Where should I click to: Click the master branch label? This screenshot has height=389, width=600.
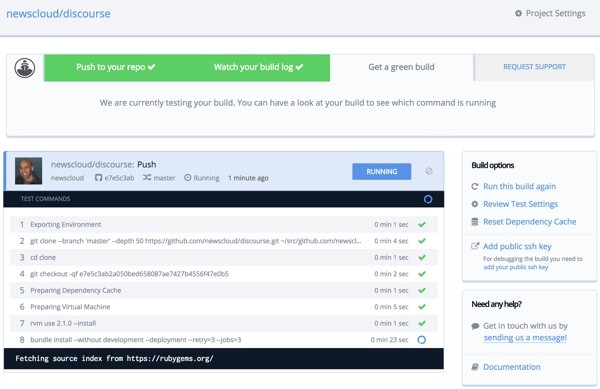165,178
